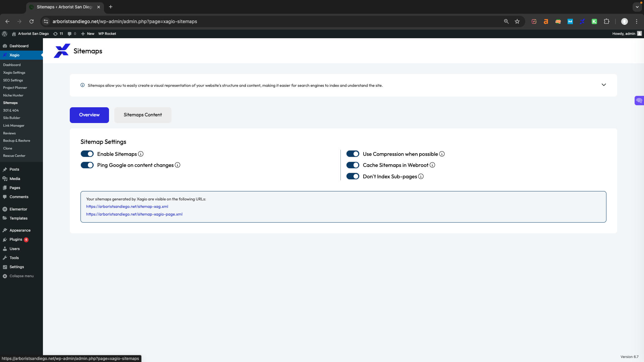This screenshot has width=644, height=362.
Task: Open Backup & Restore submenu
Action: tap(17, 141)
